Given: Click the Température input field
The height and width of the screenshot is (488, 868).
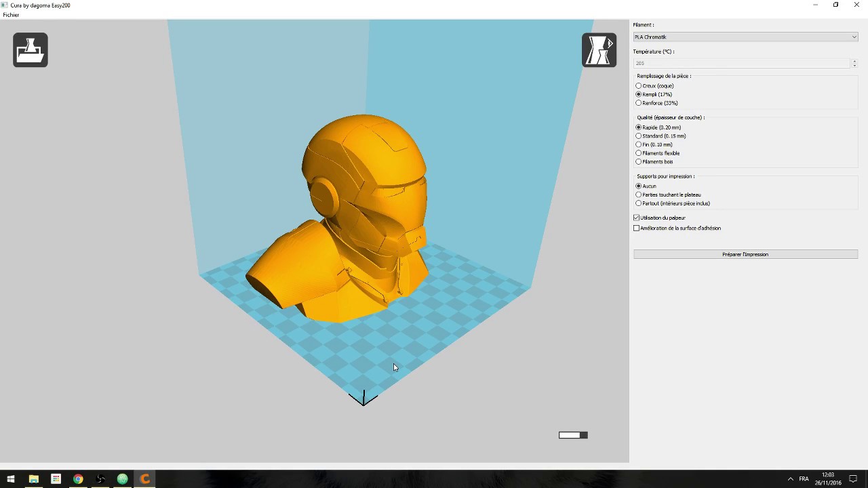Looking at the screenshot, I should pyautogui.click(x=742, y=63).
